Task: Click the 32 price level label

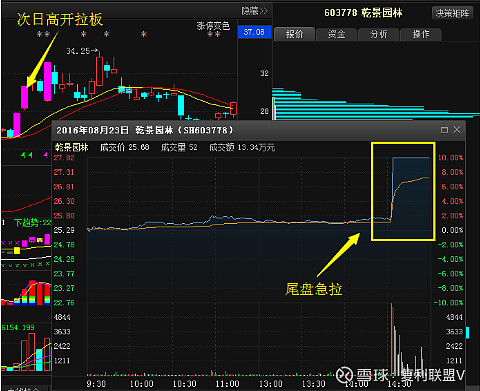Action: pos(264,73)
